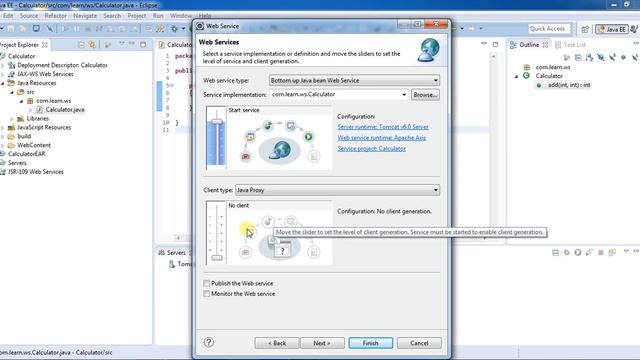Click the com.learn.ws package icon in Outline
This screenshot has height=360, width=640.
point(527,67)
